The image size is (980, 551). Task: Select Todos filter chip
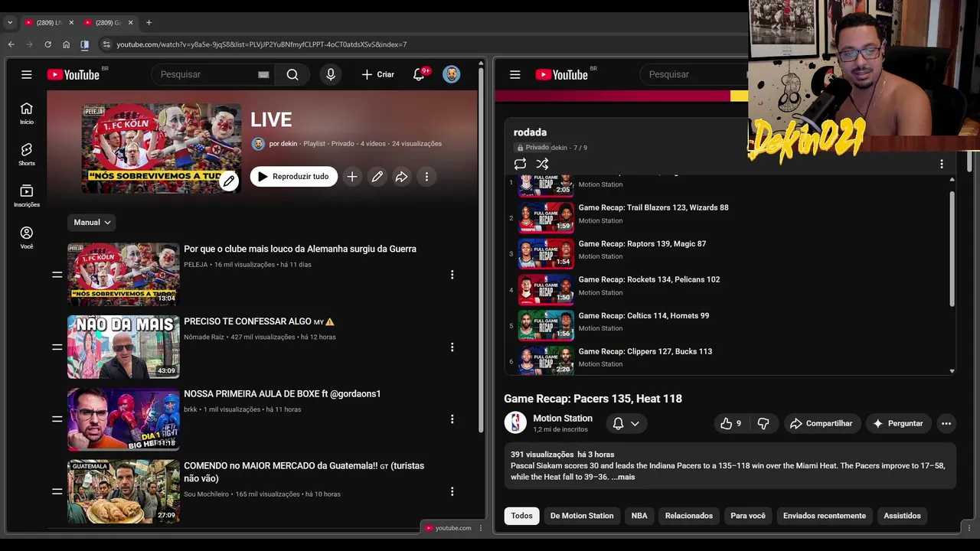[x=522, y=516]
